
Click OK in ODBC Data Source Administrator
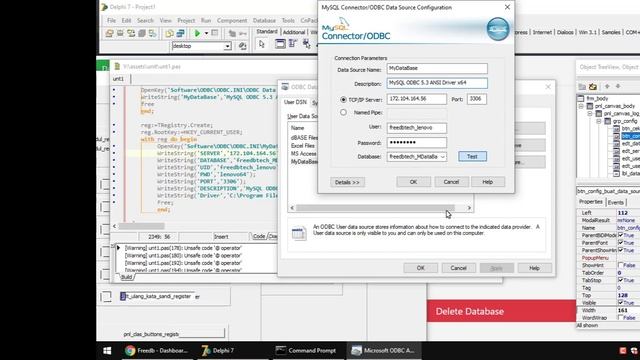pyautogui.click(x=420, y=268)
